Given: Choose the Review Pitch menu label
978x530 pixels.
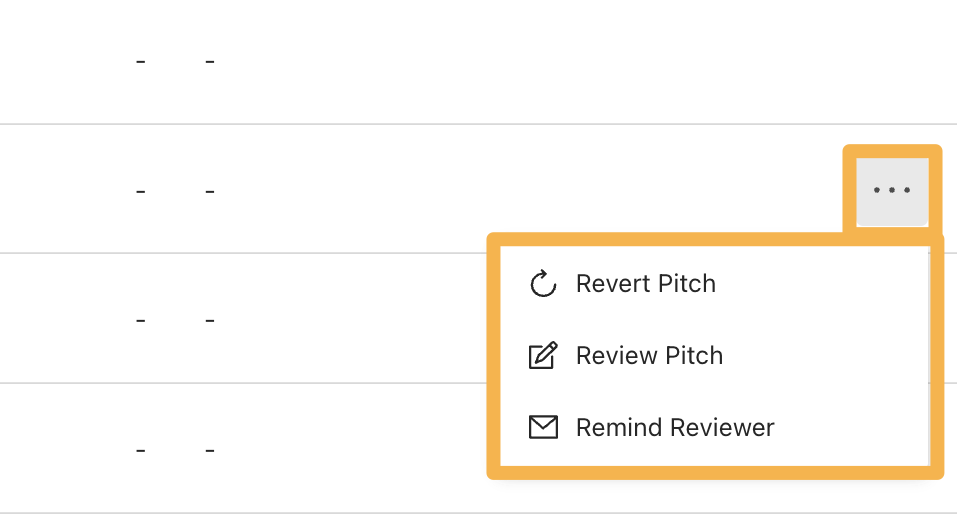Looking at the screenshot, I should [x=649, y=356].
